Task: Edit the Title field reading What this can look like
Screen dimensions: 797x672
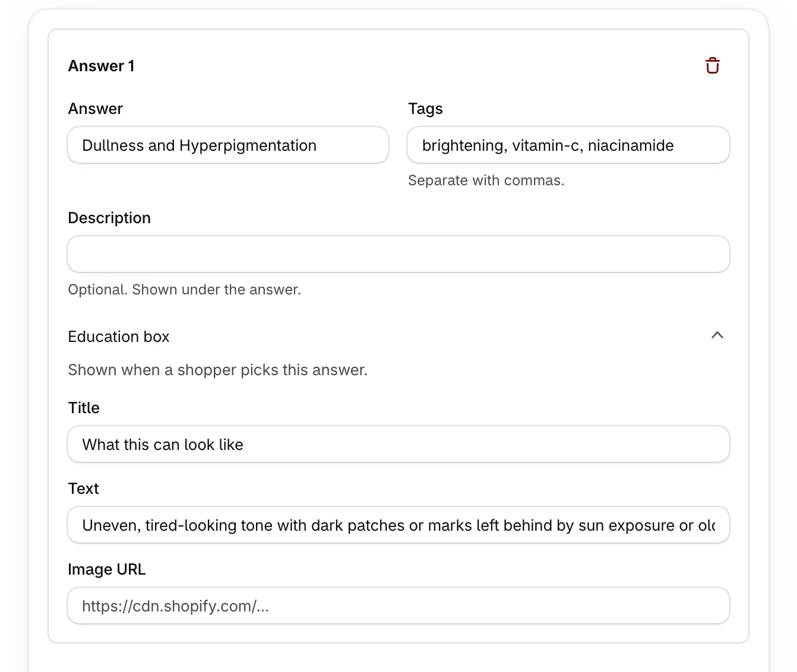Action: (x=398, y=444)
